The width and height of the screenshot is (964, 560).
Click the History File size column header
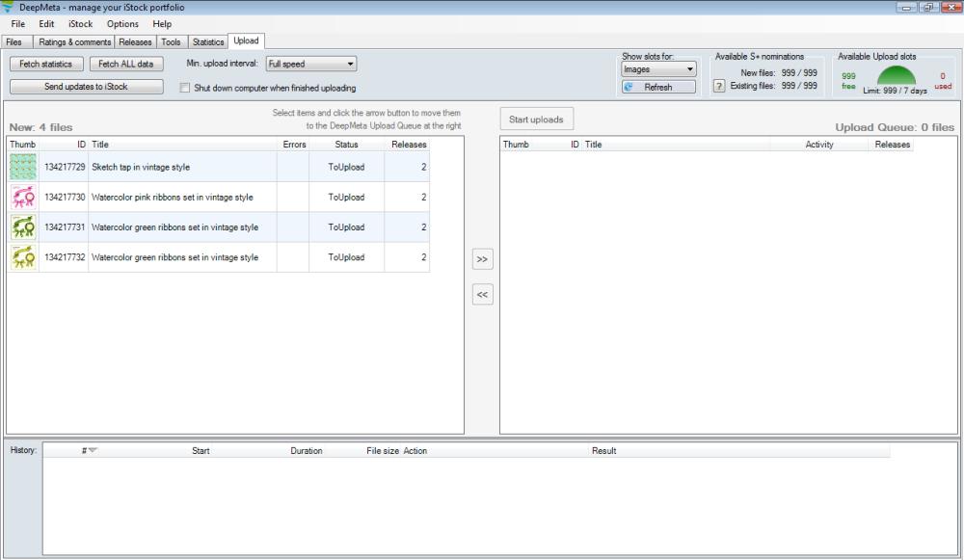click(x=383, y=450)
